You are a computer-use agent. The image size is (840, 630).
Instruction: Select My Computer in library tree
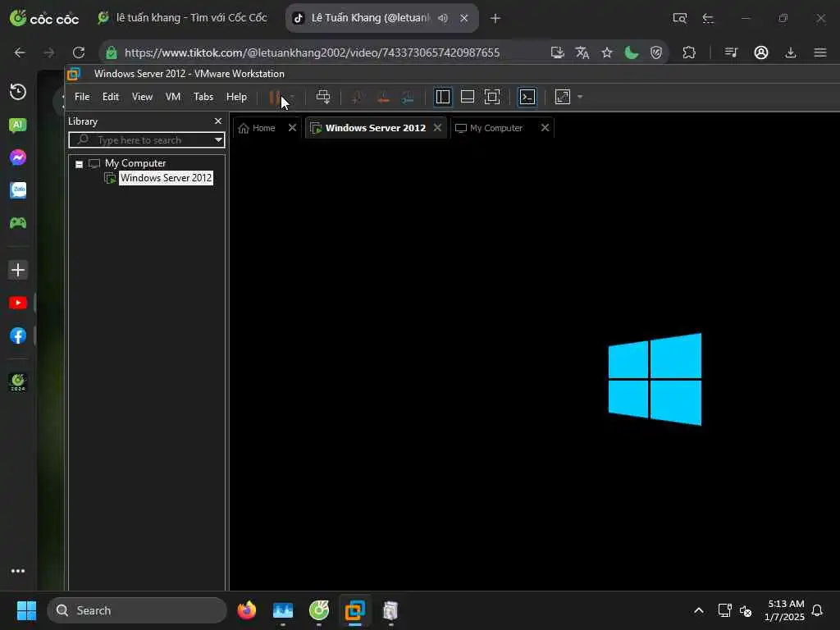point(135,163)
